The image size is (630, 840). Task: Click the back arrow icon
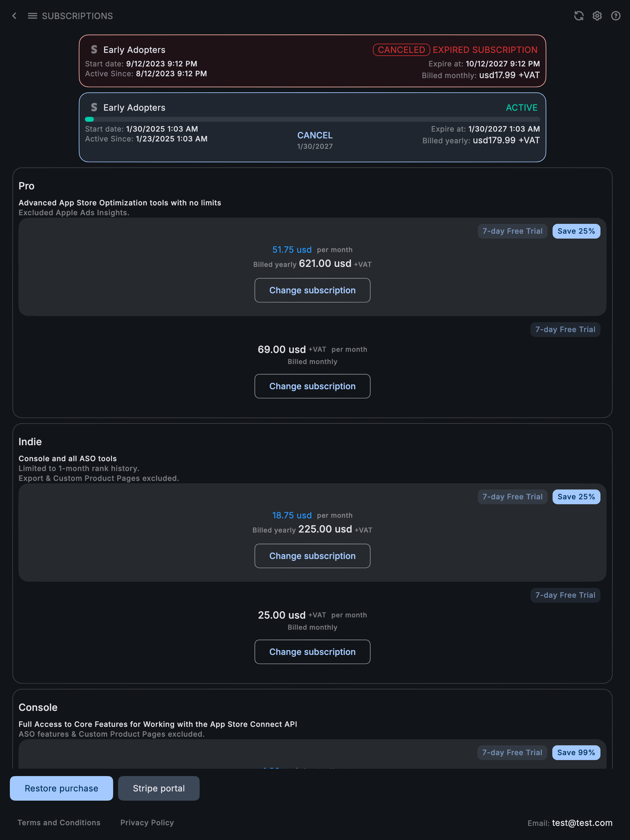[x=14, y=16]
